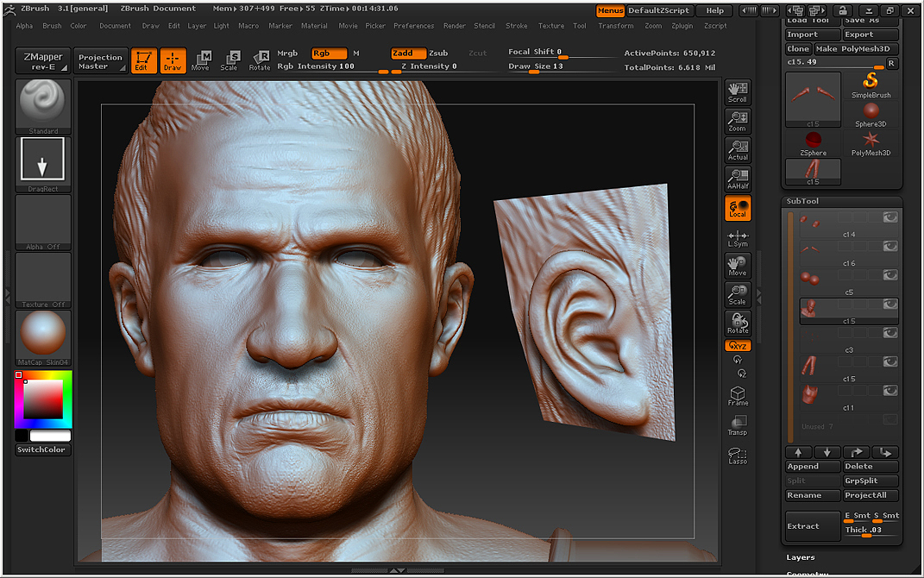Click the Scroll canvas navigation icon
This screenshot has height=578, width=924.
click(x=738, y=92)
